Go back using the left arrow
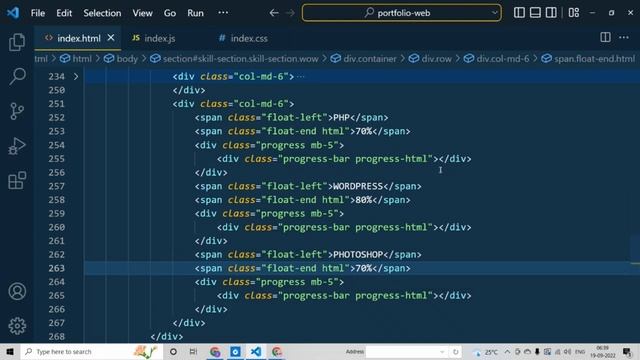This screenshot has height=360, width=640. pos(274,13)
